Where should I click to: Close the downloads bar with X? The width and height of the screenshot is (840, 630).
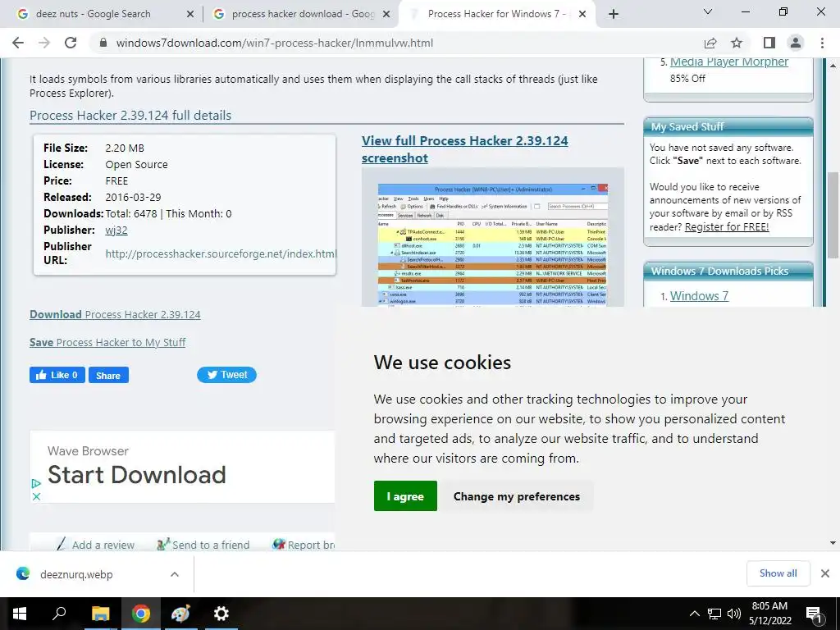click(825, 573)
